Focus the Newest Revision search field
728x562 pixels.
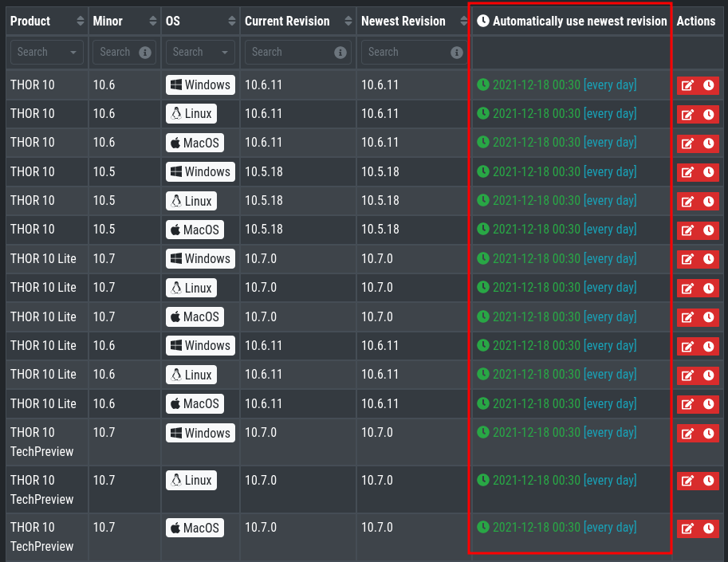(405, 53)
